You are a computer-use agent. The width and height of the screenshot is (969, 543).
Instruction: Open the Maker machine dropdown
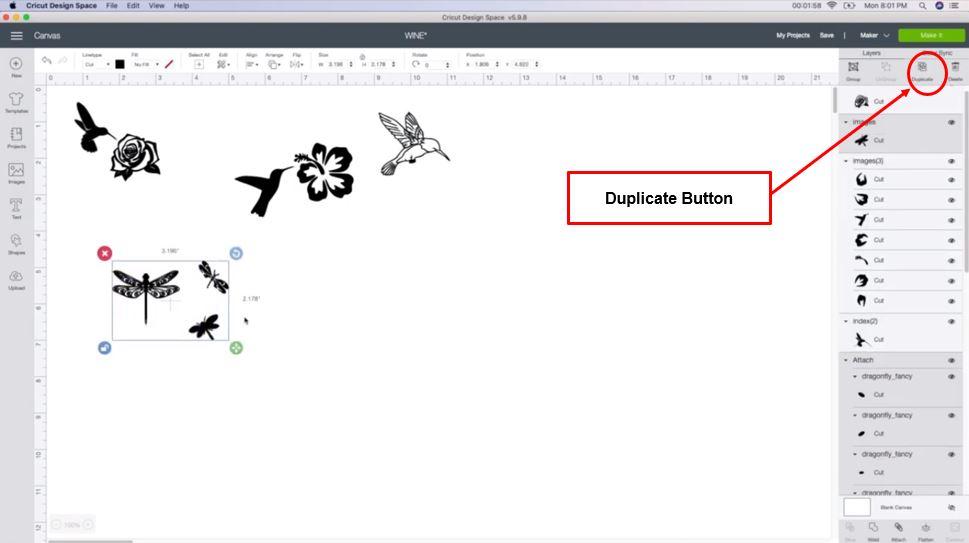pos(875,36)
